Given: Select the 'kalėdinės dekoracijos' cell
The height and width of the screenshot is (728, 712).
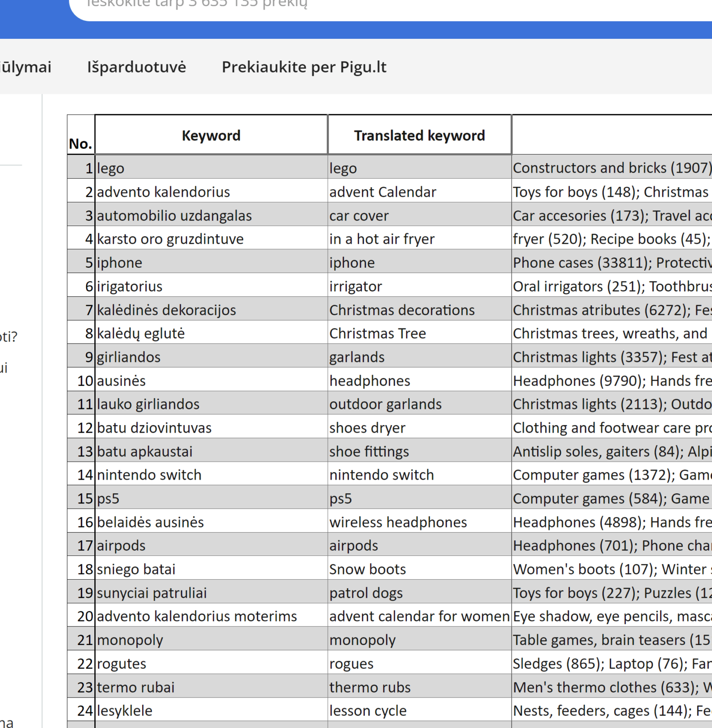Looking at the screenshot, I should (211, 309).
